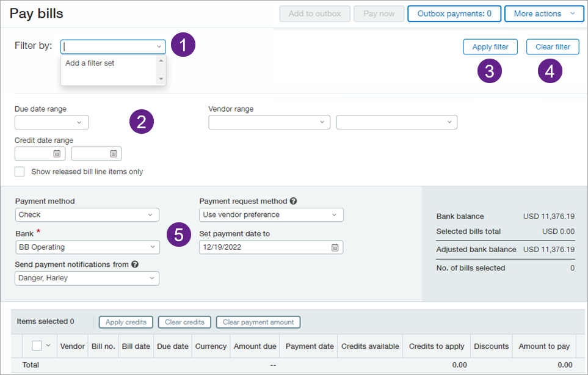Open the payment date calendar picker
Screen dimensions: 588x375
[335, 247]
